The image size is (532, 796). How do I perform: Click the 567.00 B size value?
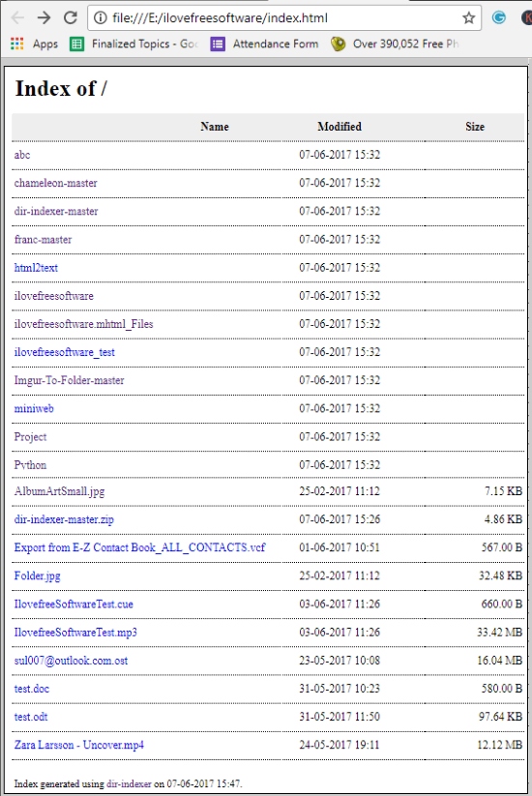point(502,547)
